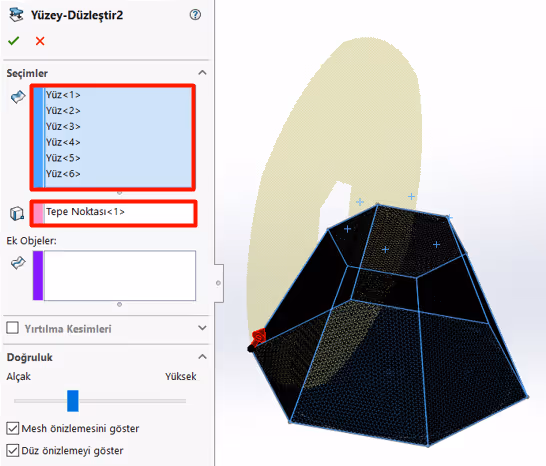This screenshot has height=466, width=546.
Task: Click the Ek Objeler surface icon
Action: tap(18, 263)
